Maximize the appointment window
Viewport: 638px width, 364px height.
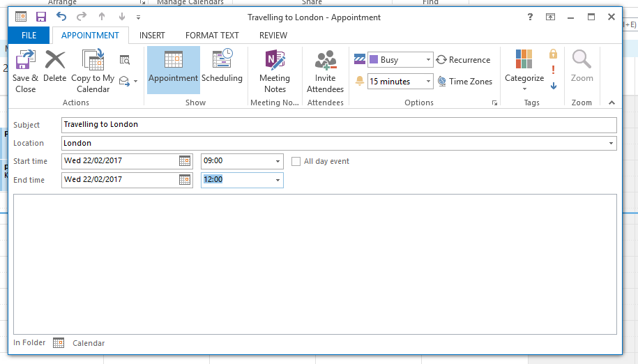(x=591, y=17)
